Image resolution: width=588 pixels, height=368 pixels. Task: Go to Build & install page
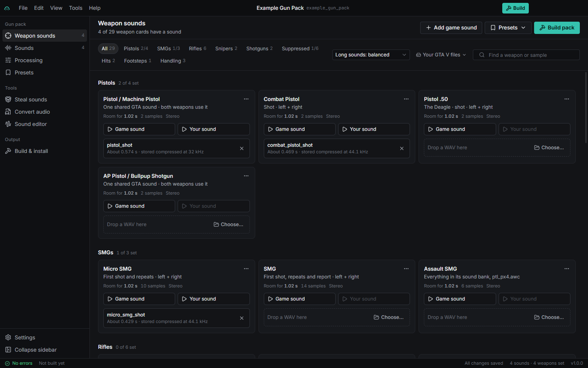(44, 151)
